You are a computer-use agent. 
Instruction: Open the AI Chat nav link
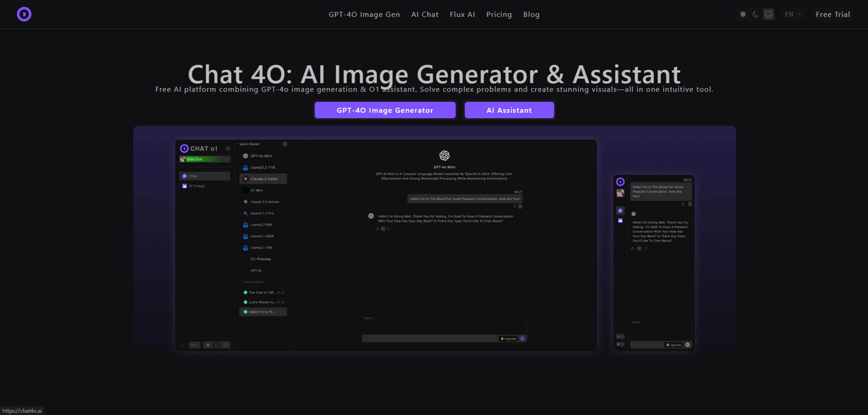tap(425, 14)
